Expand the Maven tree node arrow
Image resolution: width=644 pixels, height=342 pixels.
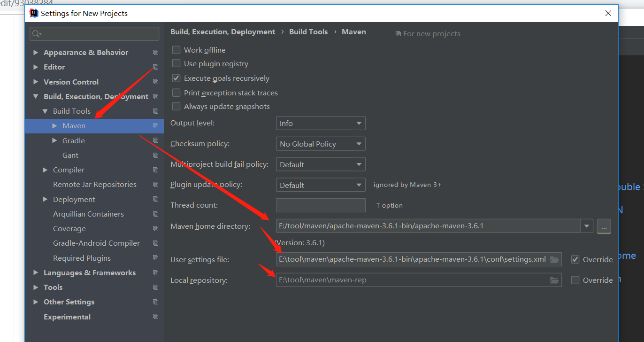point(54,126)
